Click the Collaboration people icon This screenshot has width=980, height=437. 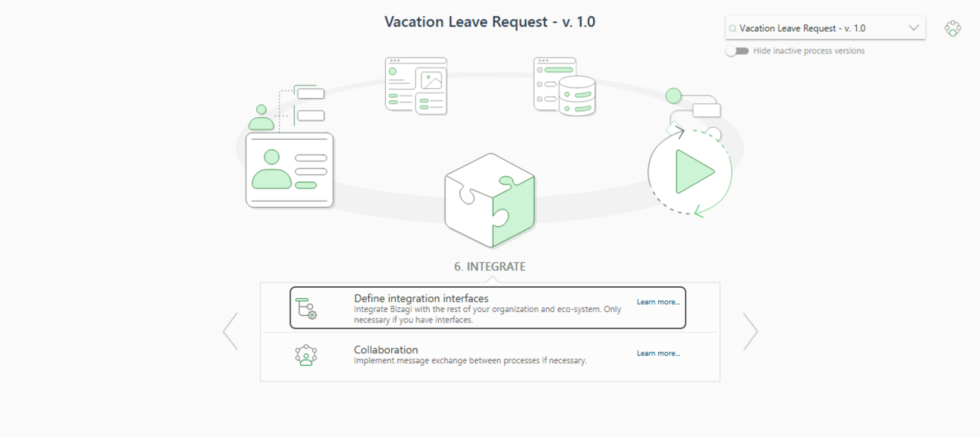click(x=306, y=355)
